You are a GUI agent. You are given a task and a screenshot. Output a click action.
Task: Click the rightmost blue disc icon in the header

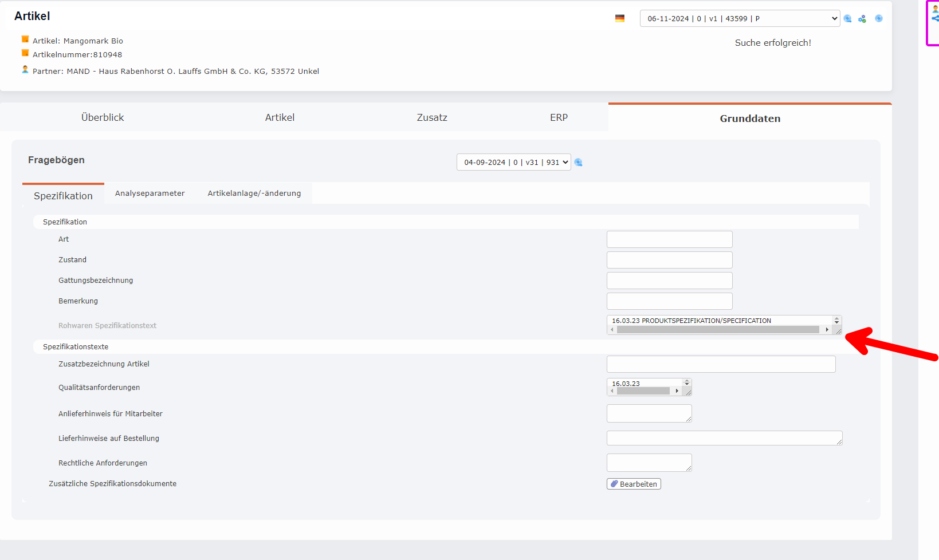coord(878,18)
